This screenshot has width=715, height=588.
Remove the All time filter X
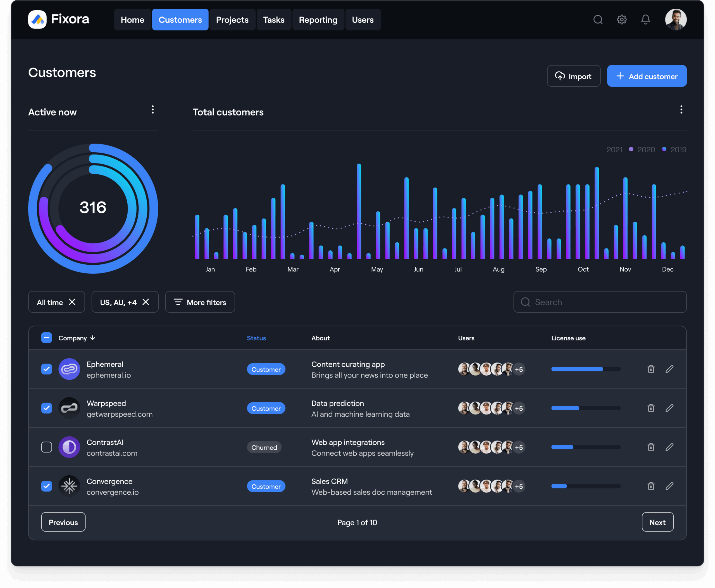pyautogui.click(x=72, y=302)
